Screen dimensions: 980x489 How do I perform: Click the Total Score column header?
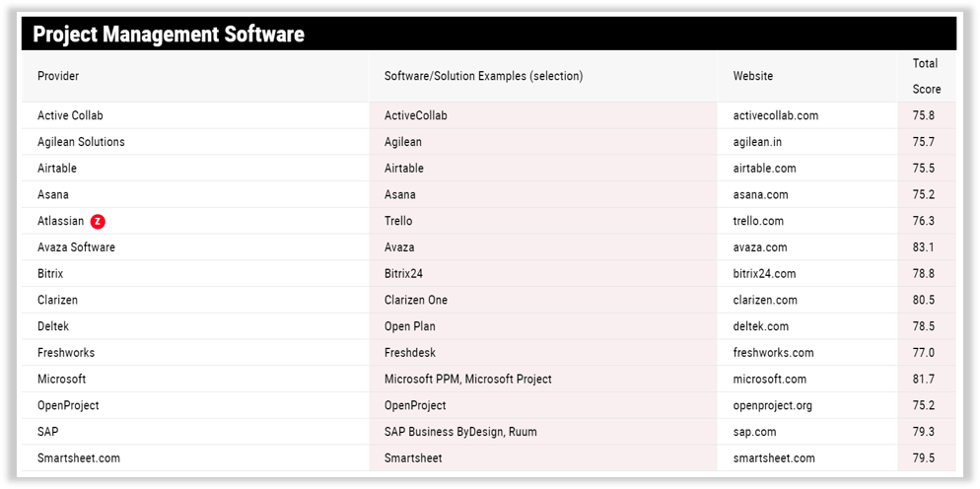[x=925, y=76]
